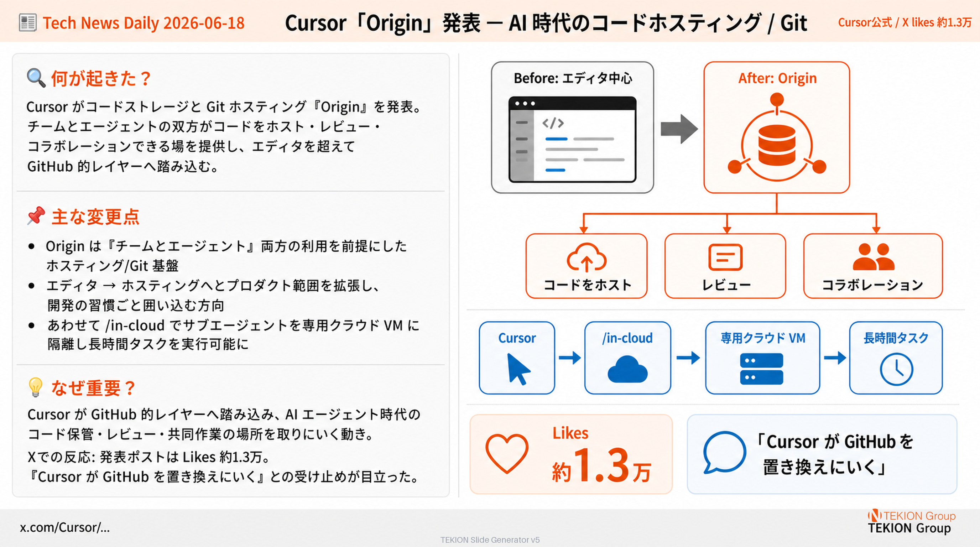Click the </> code symbol in the editor illustration
This screenshot has width=980, height=547.
point(553,123)
